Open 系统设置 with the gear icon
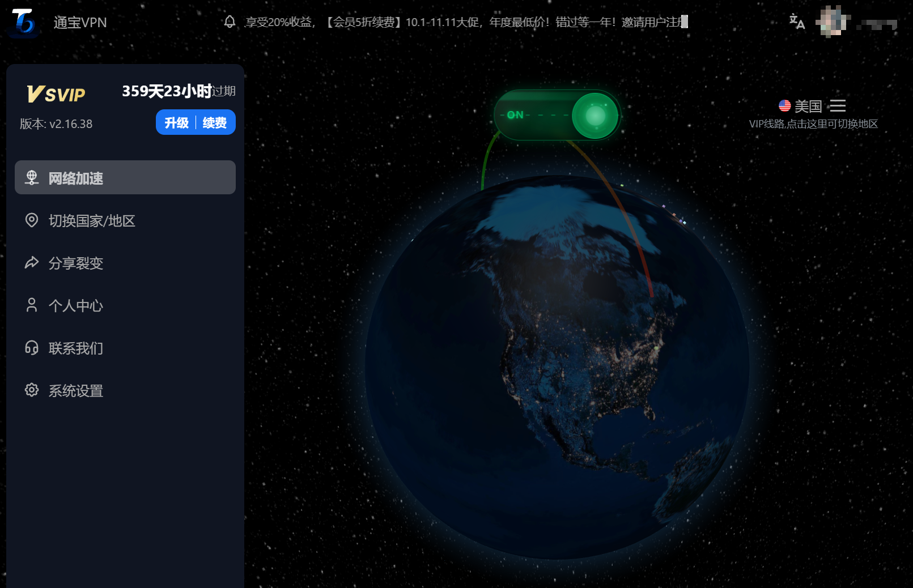913x588 pixels. pyautogui.click(x=32, y=390)
